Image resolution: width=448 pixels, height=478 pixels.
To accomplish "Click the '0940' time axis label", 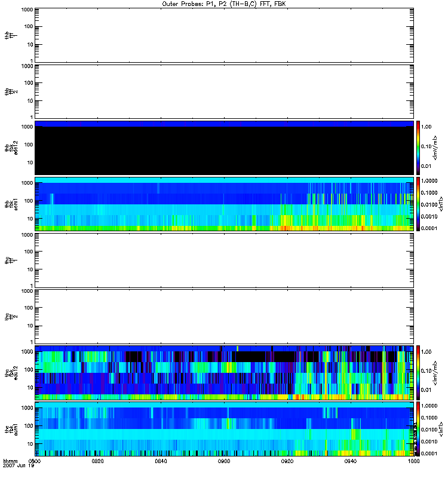I will coord(351,461).
